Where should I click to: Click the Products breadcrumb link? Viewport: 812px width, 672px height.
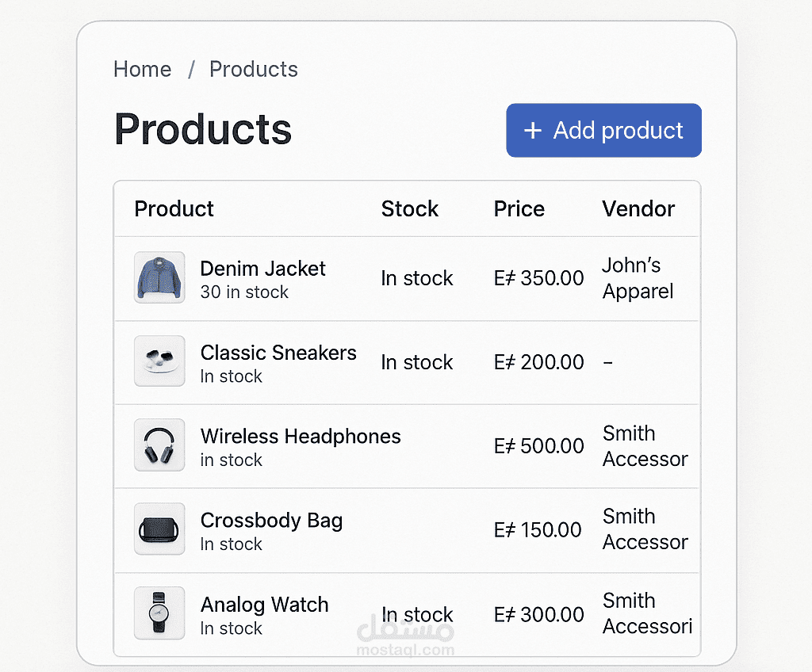tap(254, 70)
